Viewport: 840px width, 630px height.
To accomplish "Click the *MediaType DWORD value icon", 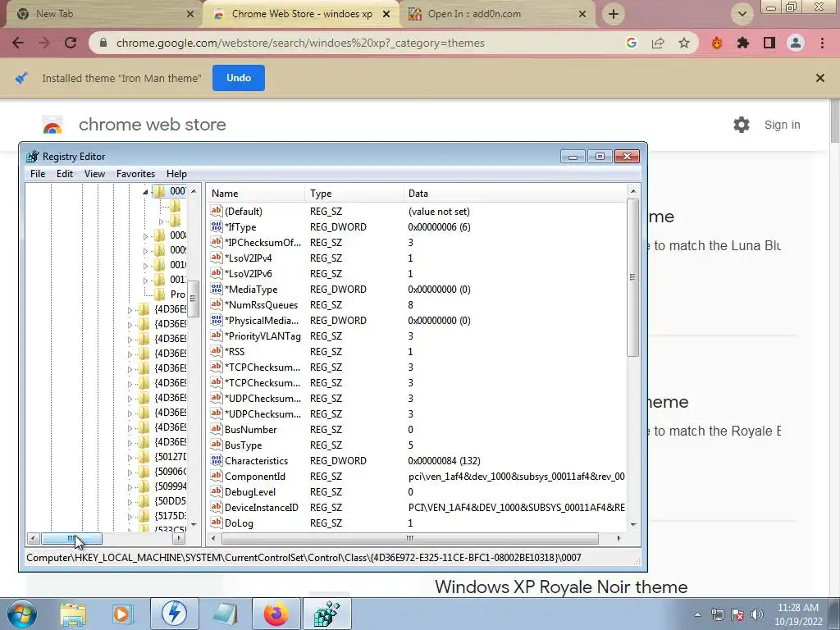I will (x=217, y=290).
